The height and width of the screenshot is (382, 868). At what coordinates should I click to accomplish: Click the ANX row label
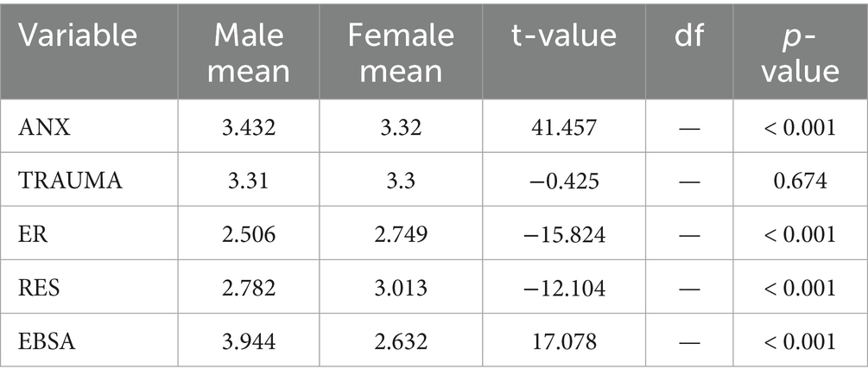click(x=44, y=127)
